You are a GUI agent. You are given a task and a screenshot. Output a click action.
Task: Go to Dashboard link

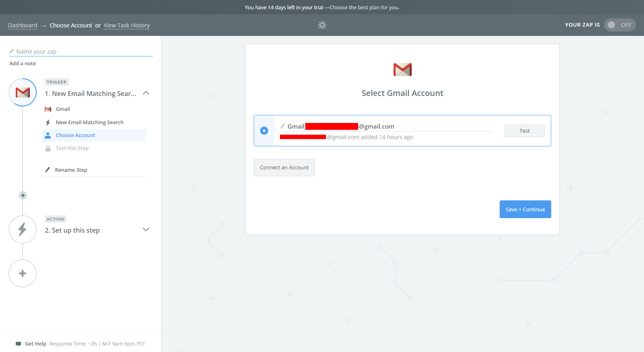(23, 25)
